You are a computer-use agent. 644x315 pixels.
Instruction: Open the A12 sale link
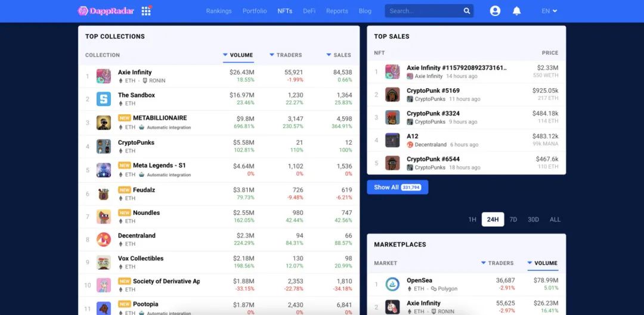[x=413, y=136]
